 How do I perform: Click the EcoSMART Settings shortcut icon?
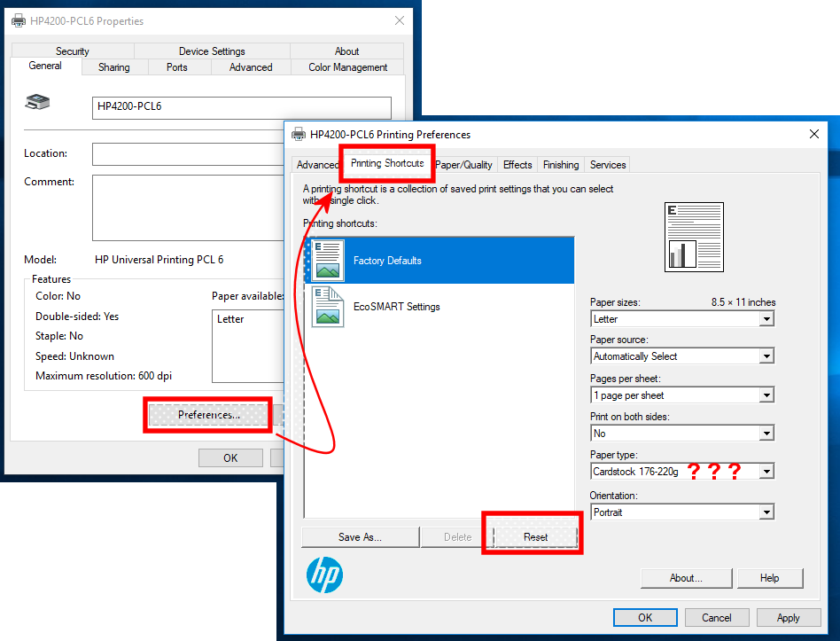(327, 307)
